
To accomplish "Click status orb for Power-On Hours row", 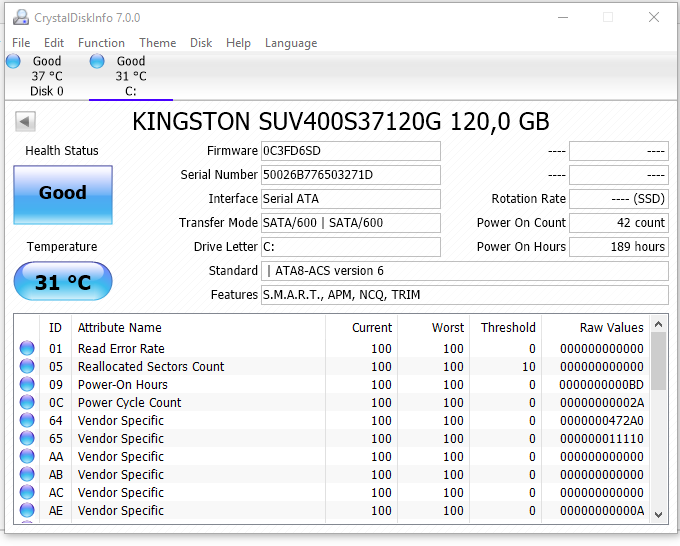I will coord(27,384).
